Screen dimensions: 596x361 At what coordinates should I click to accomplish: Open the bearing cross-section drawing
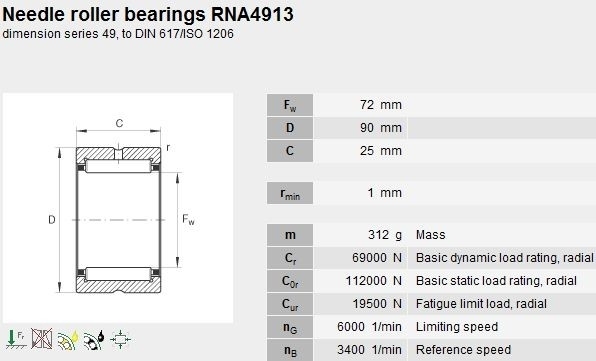coord(118,208)
